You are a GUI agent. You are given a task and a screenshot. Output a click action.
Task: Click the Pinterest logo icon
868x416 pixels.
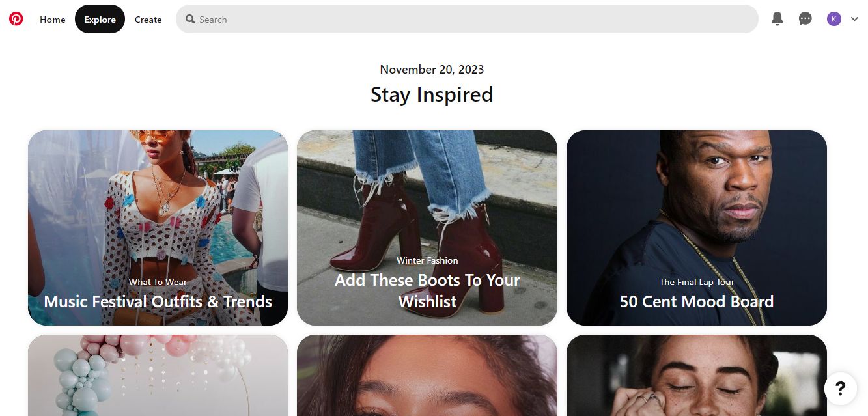pyautogui.click(x=16, y=19)
